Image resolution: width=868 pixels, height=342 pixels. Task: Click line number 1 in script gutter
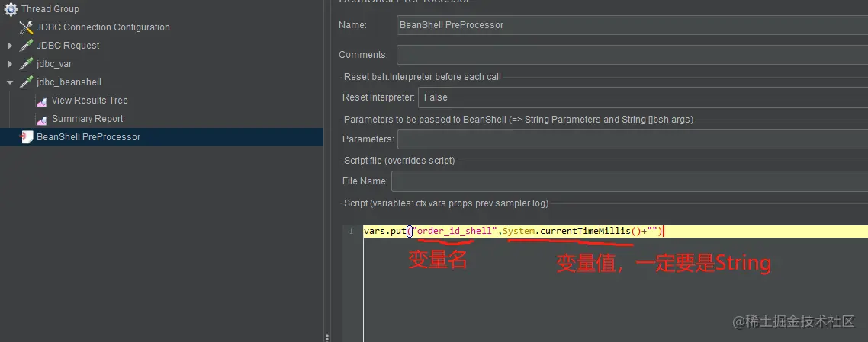click(x=351, y=232)
